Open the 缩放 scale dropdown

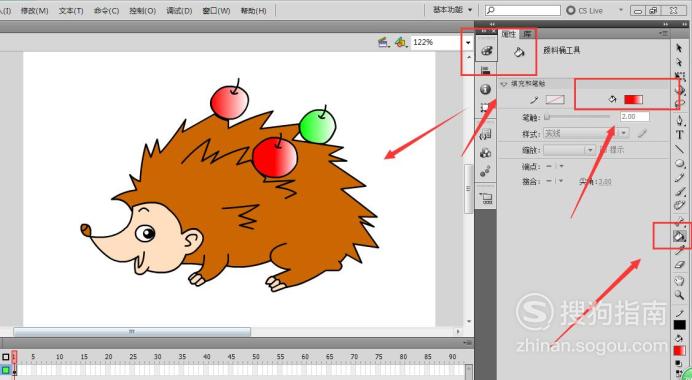[x=569, y=150]
